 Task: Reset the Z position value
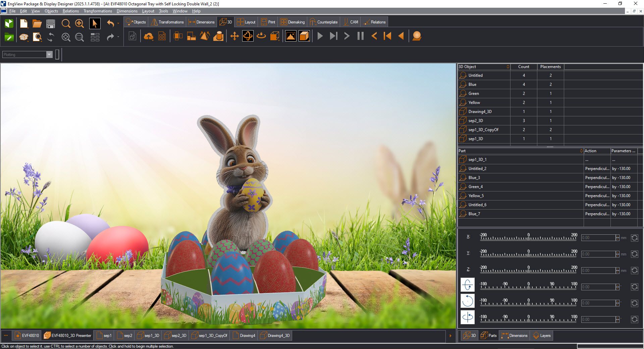pos(634,271)
